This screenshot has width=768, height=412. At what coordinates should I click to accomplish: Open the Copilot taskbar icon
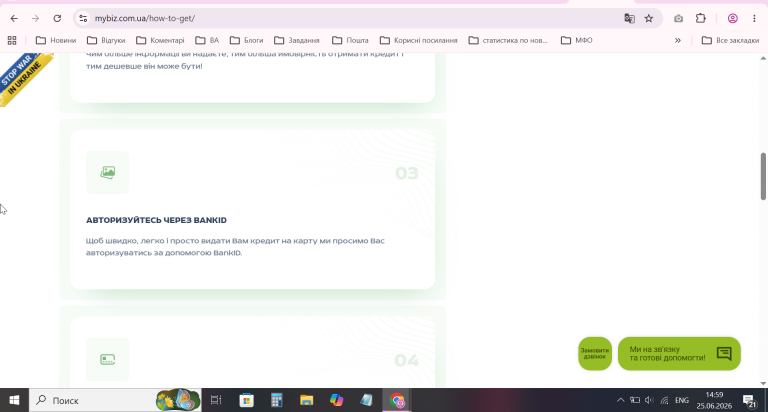pyautogui.click(x=336, y=400)
